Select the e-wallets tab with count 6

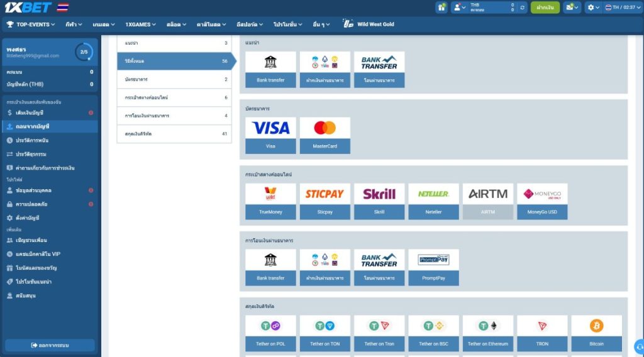174,97
